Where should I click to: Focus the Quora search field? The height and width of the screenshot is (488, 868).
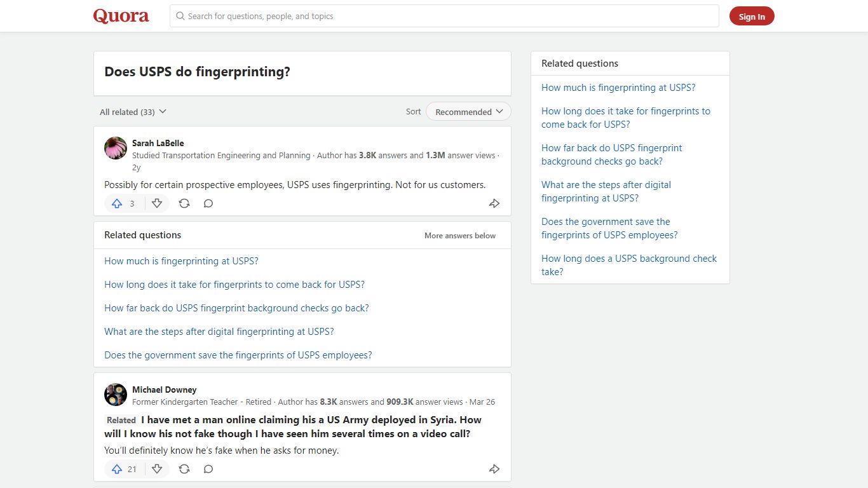pos(444,16)
